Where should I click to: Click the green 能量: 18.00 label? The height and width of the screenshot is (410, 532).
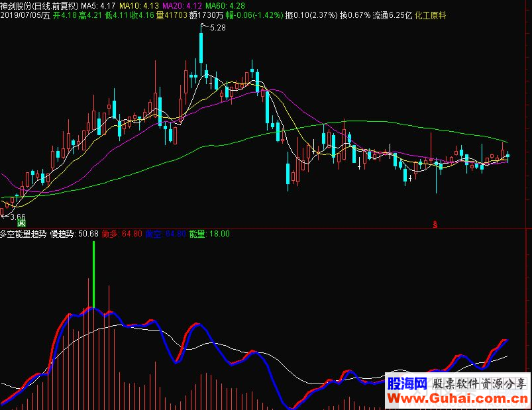(209, 234)
